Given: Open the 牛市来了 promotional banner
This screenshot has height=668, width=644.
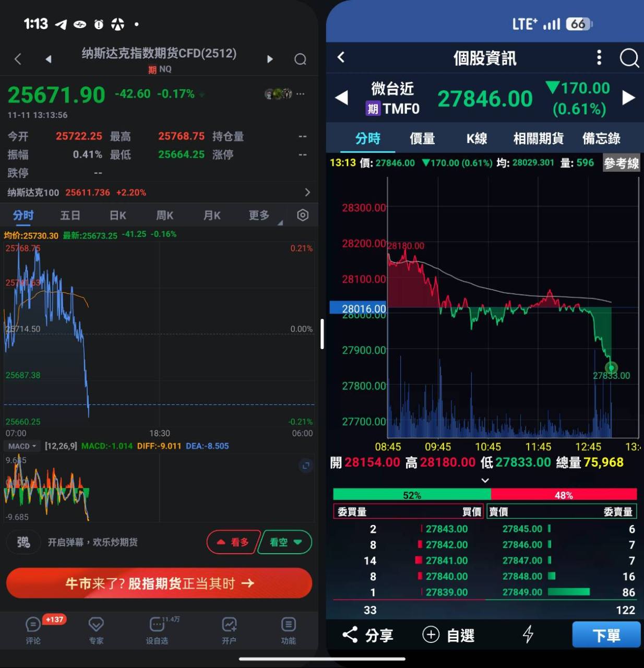Looking at the screenshot, I should (x=159, y=583).
